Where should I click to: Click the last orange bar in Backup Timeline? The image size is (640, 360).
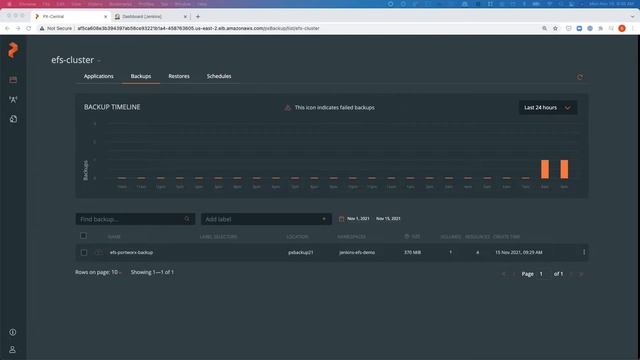click(564, 169)
